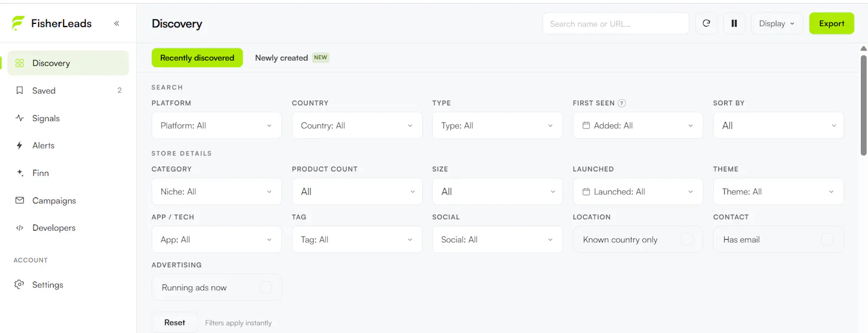Click the Reset filters button
868x333 pixels.
click(x=175, y=322)
